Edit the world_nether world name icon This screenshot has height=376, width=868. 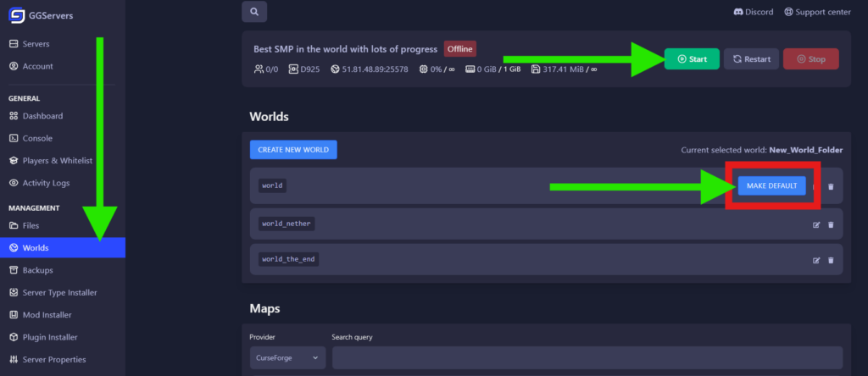[816, 224]
